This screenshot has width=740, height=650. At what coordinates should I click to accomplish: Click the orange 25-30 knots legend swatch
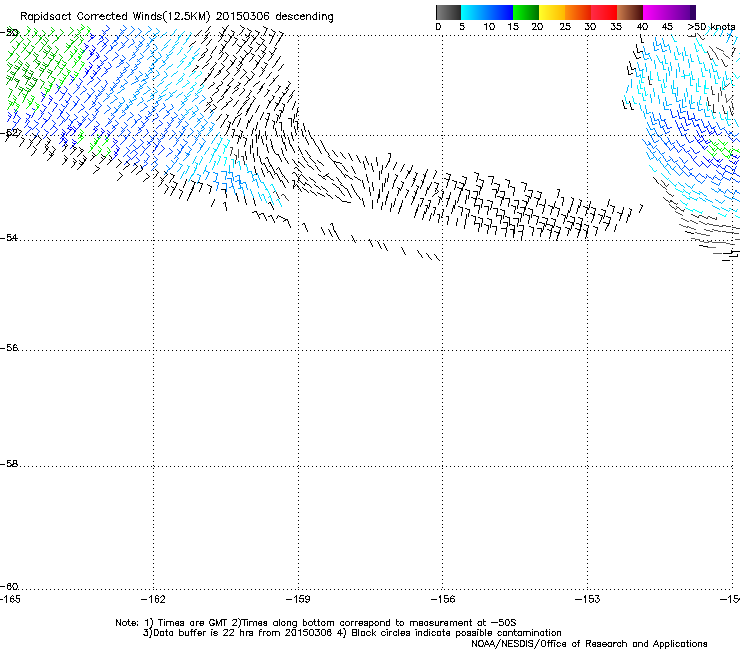point(578,12)
